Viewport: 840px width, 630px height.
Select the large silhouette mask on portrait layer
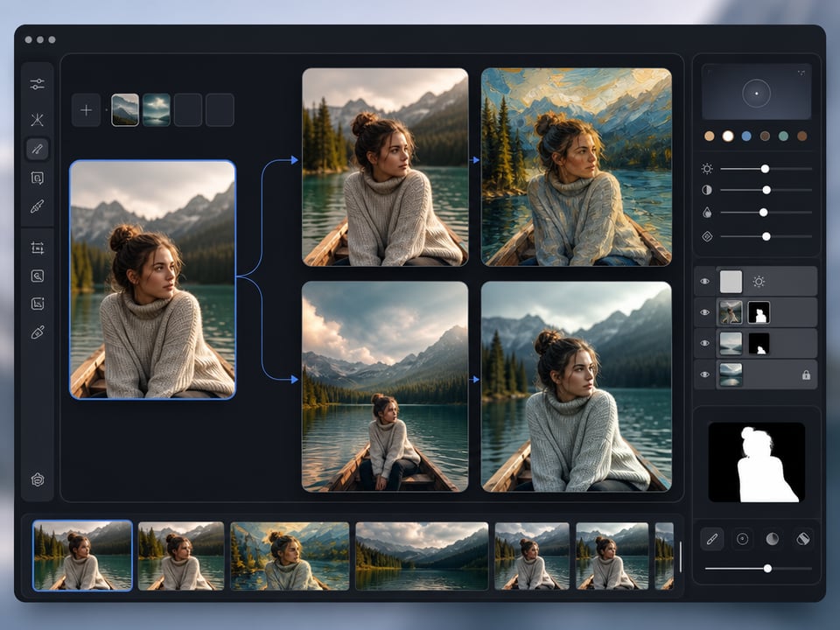tap(759, 312)
